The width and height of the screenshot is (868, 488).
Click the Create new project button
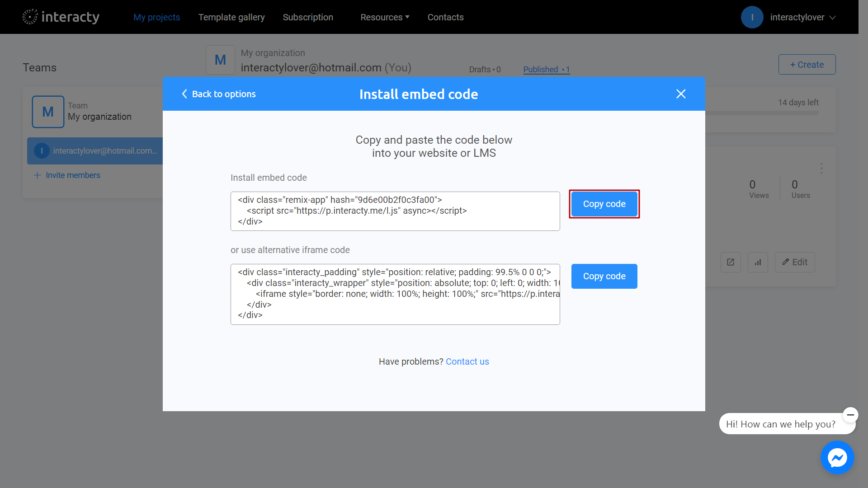click(x=806, y=64)
